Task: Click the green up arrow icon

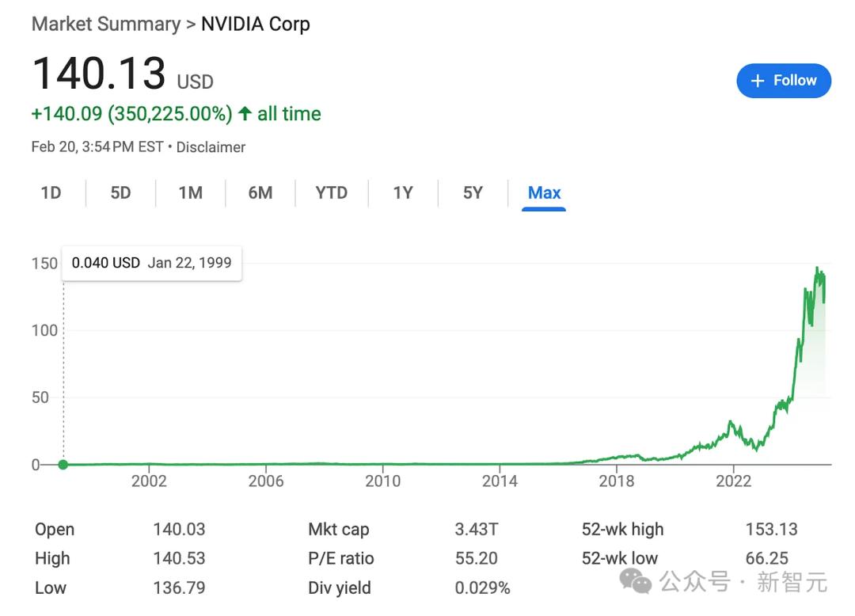Action: click(245, 114)
